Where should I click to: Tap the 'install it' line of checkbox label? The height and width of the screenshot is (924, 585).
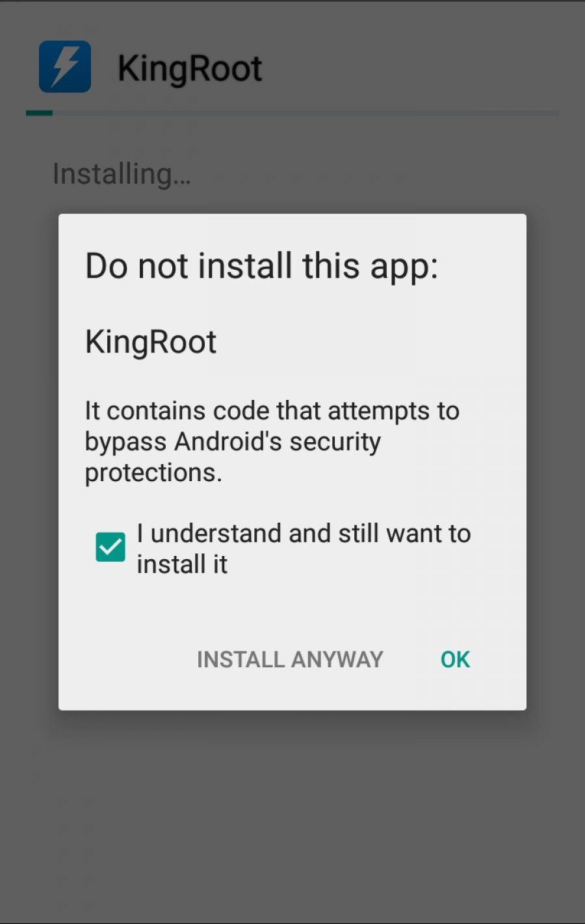[182, 564]
